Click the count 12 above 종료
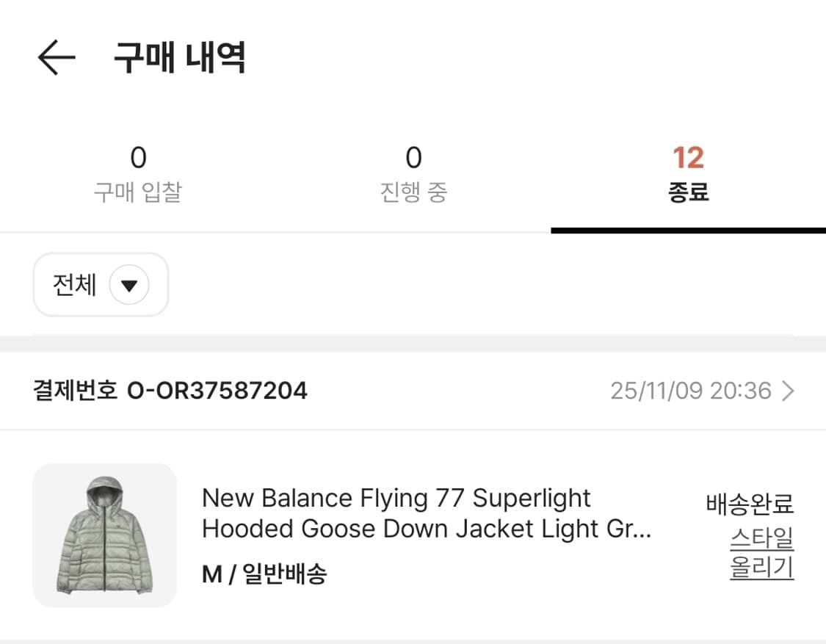This screenshot has height=644, width=826. (x=689, y=156)
